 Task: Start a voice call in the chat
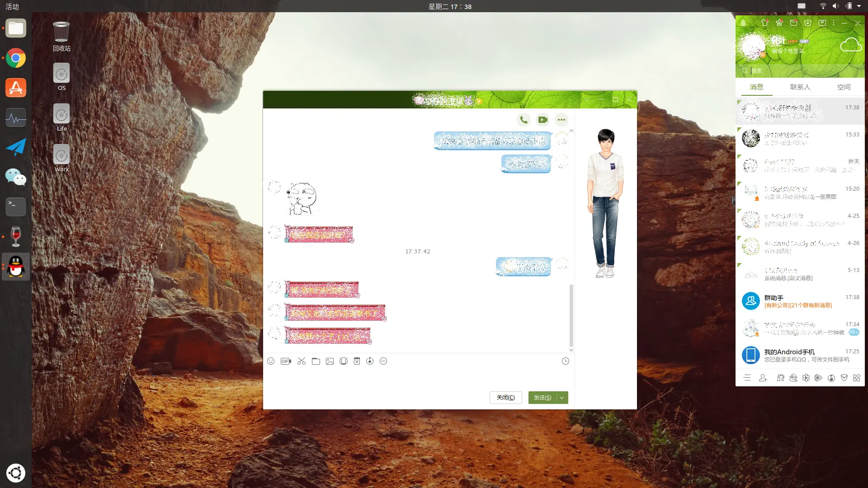pyautogui.click(x=524, y=120)
